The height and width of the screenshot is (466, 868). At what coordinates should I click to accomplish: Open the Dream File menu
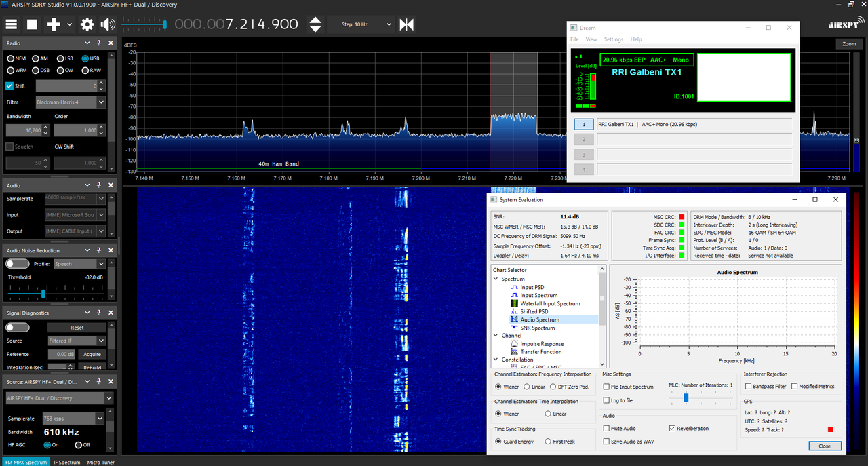[x=574, y=39]
